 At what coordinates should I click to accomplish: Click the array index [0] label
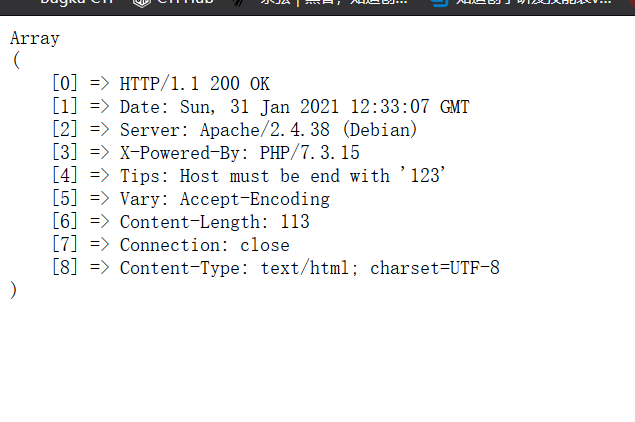(65, 84)
